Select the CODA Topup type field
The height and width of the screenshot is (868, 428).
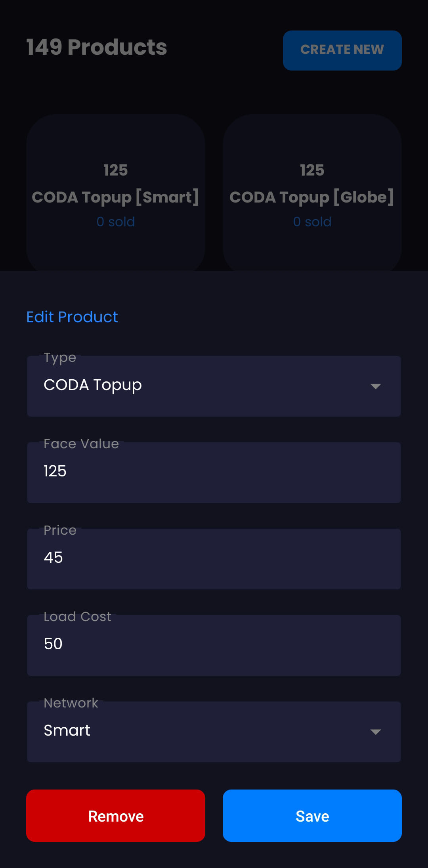pyautogui.click(x=198, y=386)
